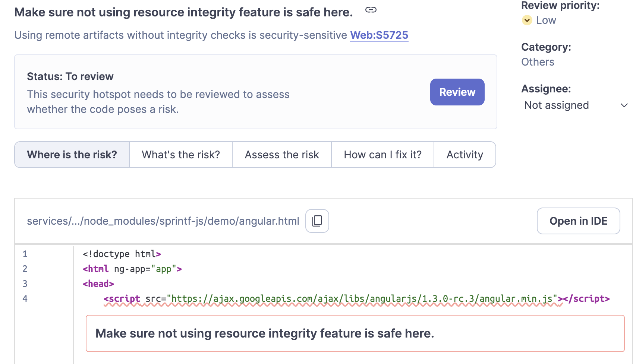The image size is (636, 364).
Task: Click the red-bordered issue message box
Action: pos(355,333)
